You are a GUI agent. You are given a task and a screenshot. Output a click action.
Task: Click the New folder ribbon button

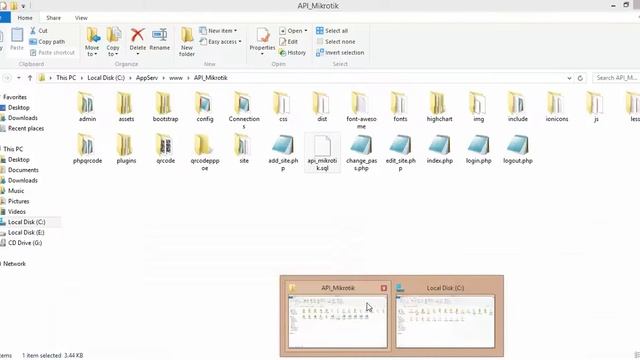coord(187,42)
